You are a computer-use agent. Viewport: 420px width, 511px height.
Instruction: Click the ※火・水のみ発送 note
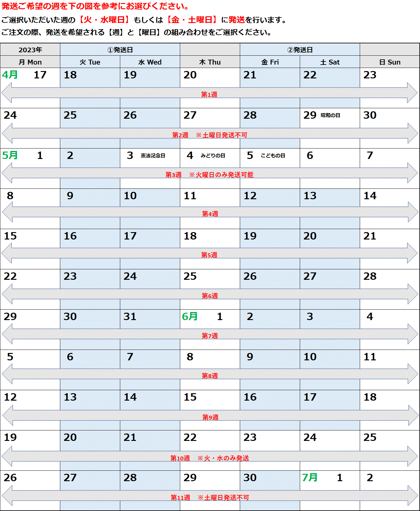[223, 458]
